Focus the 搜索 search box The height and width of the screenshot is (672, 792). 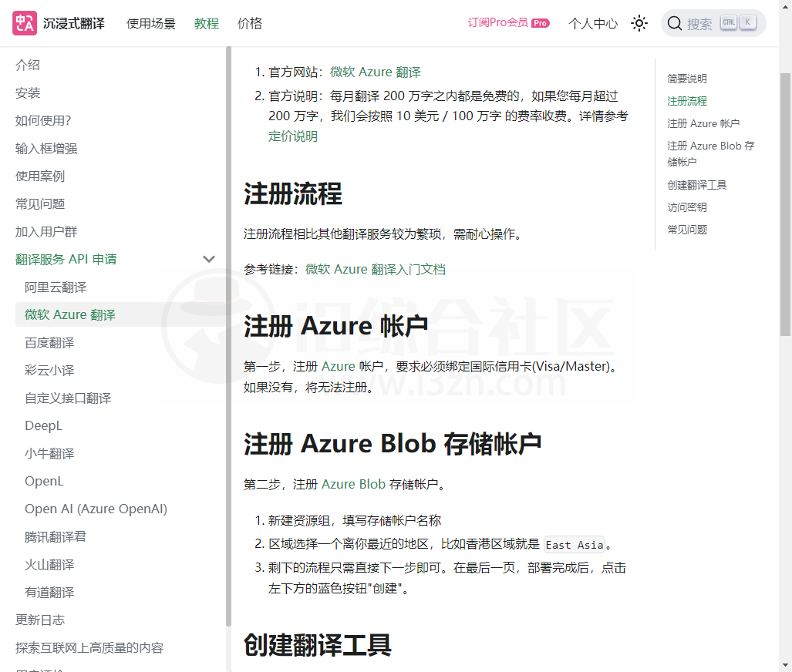pyautogui.click(x=713, y=23)
